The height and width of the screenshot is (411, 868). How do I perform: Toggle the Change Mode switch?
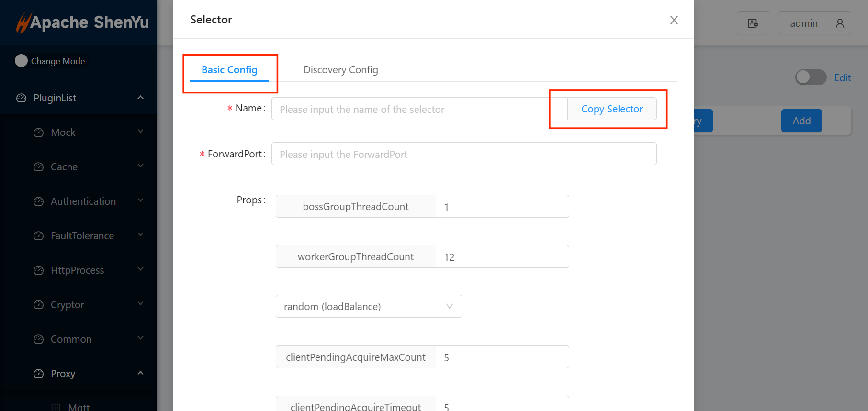pyautogui.click(x=22, y=61)
